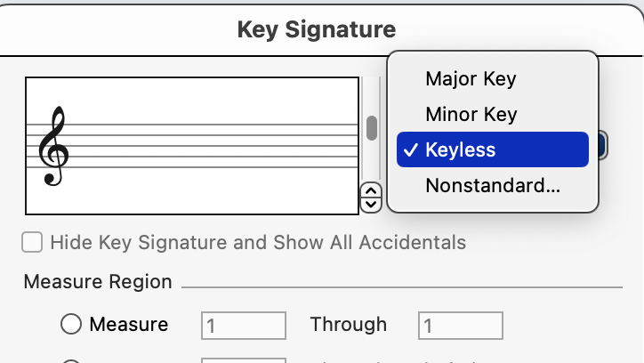Choose Minor Key from the popup menu
Image resolution: width=644 pixels, height=363 pixels.
[471, 114]
